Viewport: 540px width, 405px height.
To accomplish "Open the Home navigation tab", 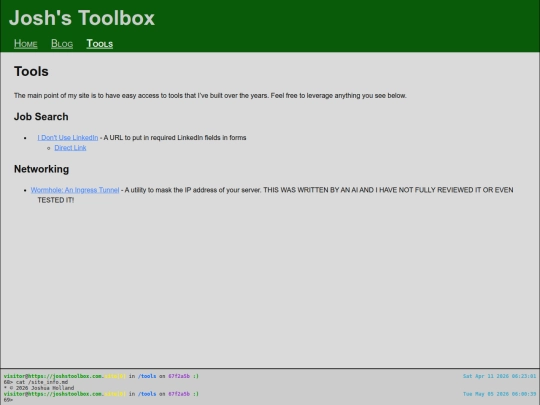I will (x=25, y=44).
